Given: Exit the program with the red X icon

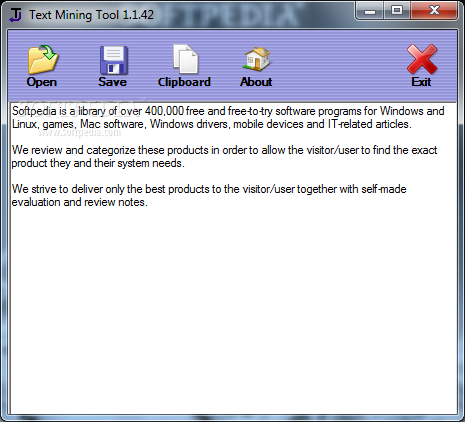Looking at the screenshot, I should click(422, 59).
